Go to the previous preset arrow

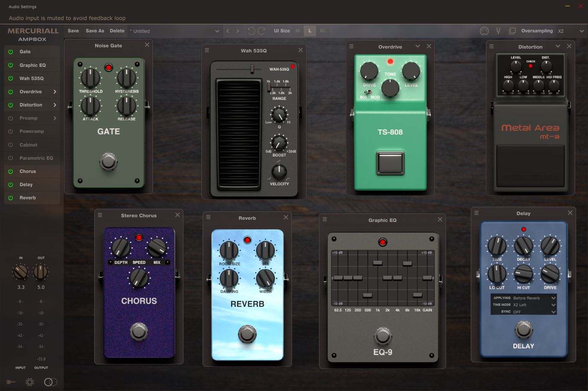[x=228, y=31]
